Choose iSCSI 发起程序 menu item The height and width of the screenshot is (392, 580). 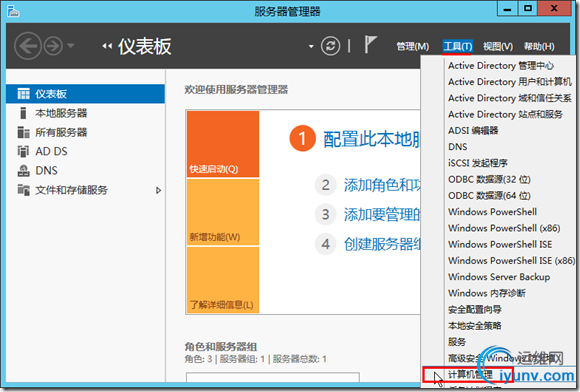478,163
